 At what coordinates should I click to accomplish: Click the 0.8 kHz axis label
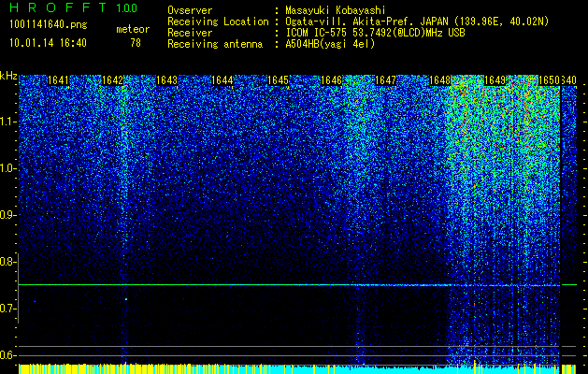point(7,262)
